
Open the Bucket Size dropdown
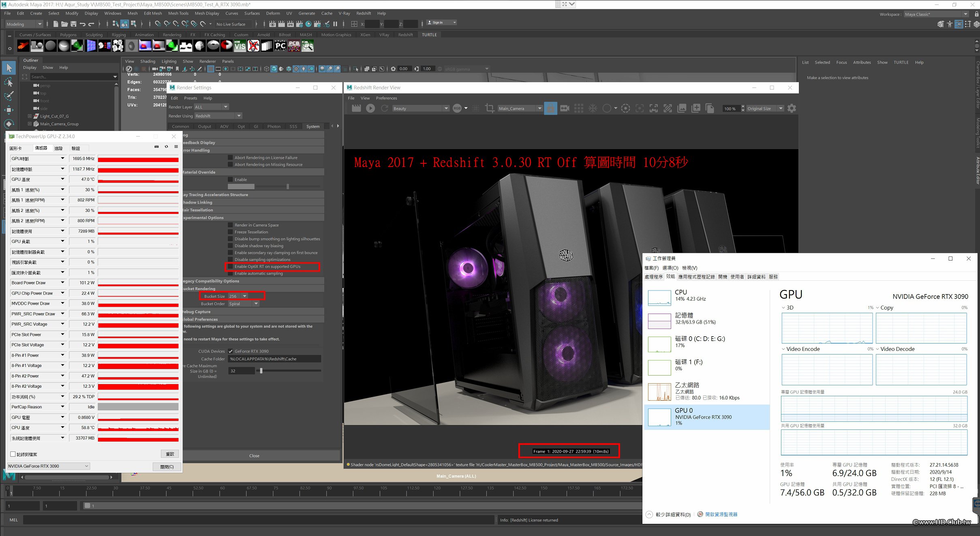[x=238, y=296]
